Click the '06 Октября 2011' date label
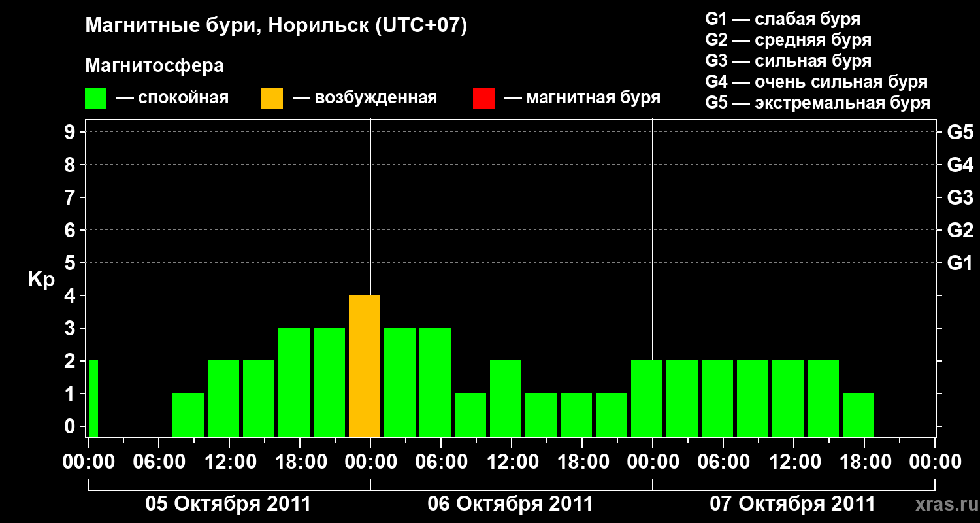The image size is (980, 523). pos(510,504)
